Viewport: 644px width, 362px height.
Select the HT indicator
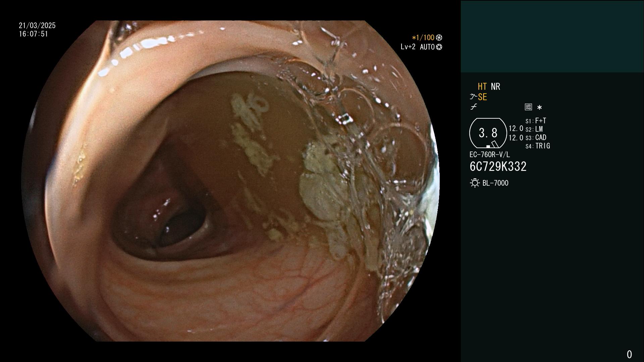[482, 86]
